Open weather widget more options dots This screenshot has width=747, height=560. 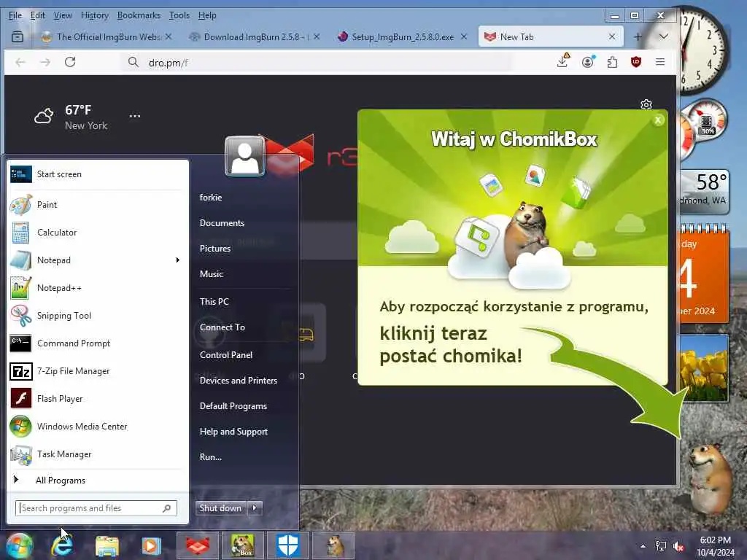[135, 116]
